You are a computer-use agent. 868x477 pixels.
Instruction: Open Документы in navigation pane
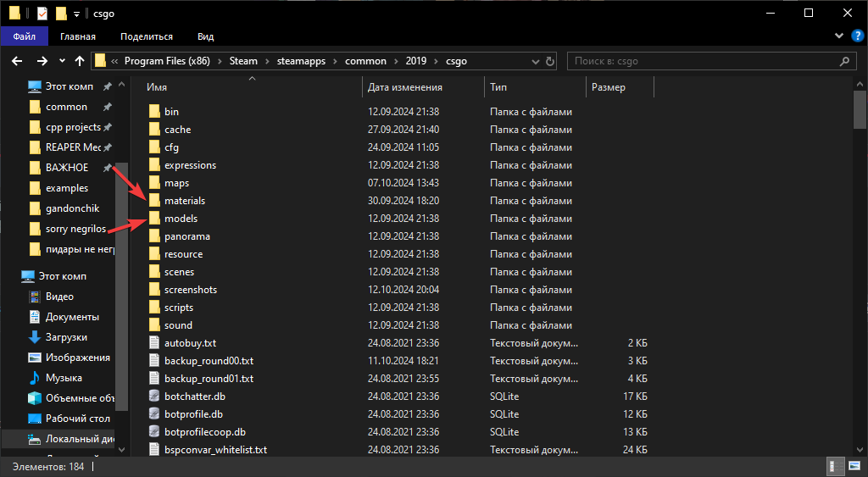tap(73, 317)
